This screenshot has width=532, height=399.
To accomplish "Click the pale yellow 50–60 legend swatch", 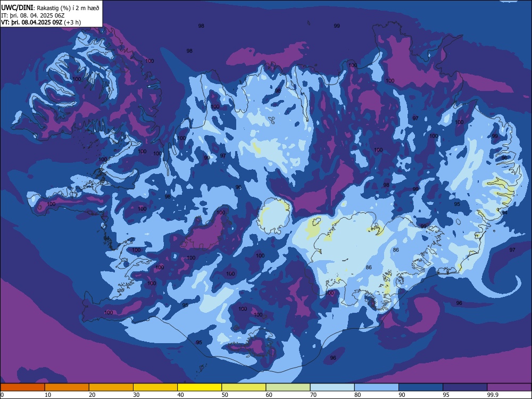I will point(244,387).
